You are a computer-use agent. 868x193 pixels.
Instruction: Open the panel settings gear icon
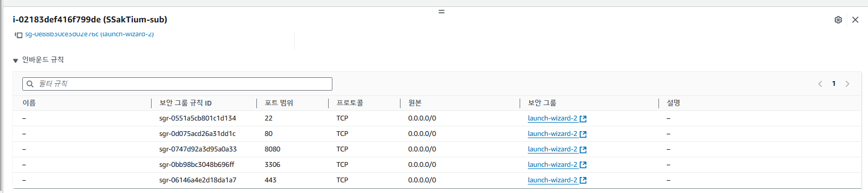(838, 20)
